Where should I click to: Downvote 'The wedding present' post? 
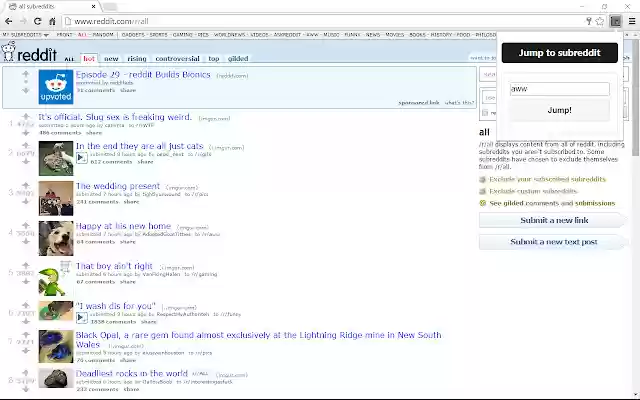pyautogui.click(x=26, y=202)
